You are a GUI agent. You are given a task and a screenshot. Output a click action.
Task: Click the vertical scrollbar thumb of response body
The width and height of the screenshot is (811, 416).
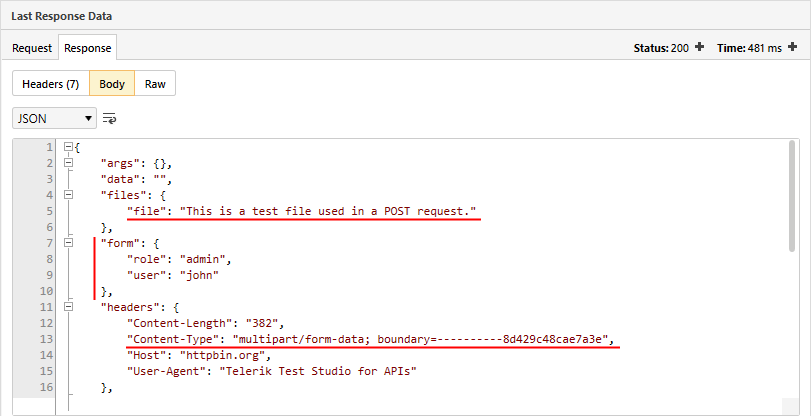[792, 196]
